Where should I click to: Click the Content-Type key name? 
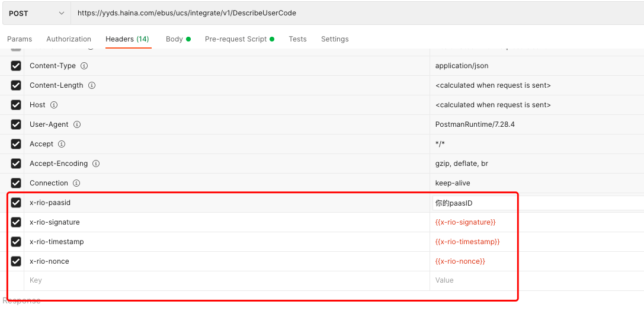[53, 66]
